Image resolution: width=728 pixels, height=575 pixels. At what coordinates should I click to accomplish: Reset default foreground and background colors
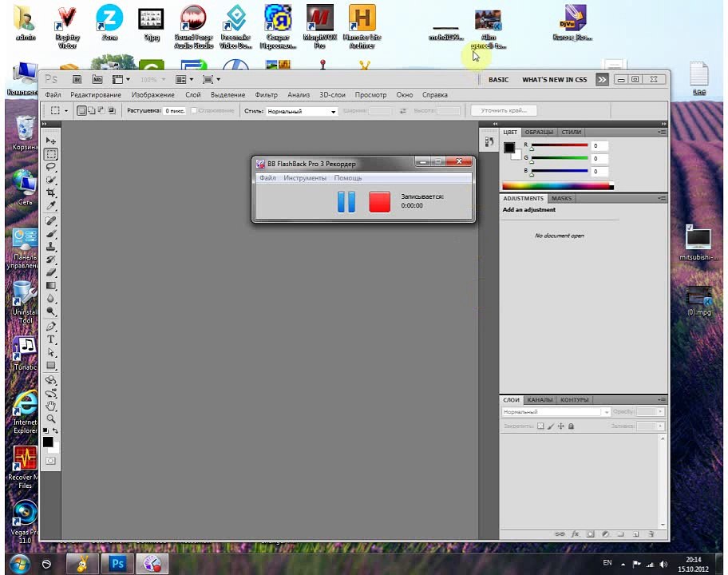45,430
